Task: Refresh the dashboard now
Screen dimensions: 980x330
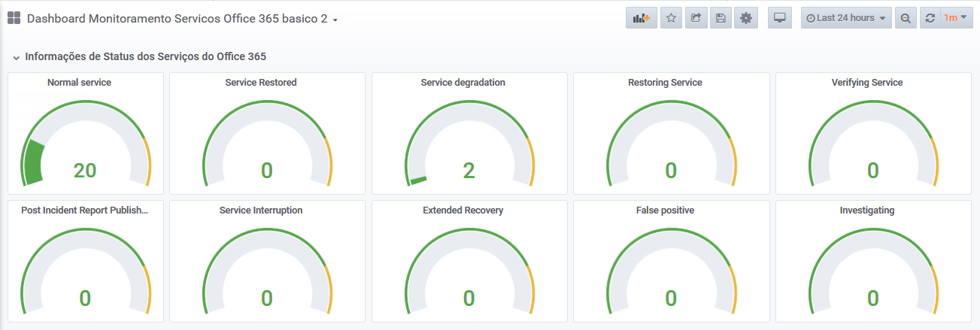Action: 930,18
